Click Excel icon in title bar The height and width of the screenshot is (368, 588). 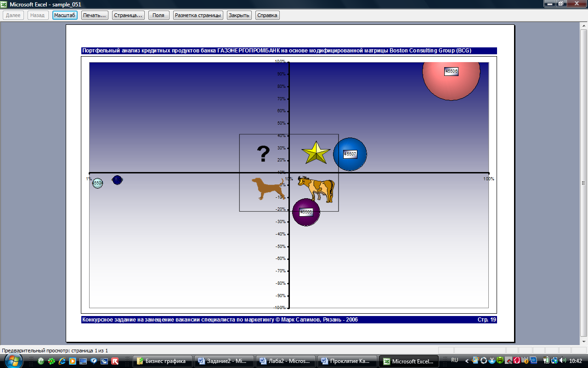coord(4,4)
